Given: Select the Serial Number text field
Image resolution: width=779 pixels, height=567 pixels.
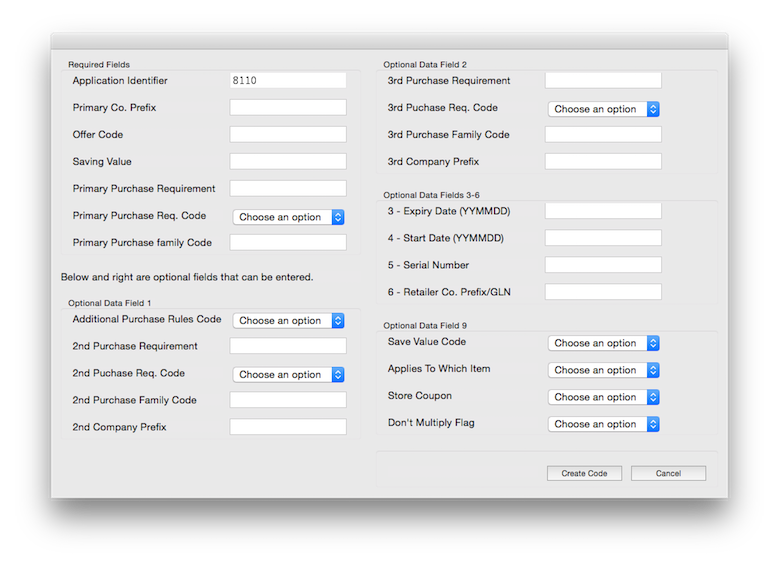Looking at the screenshot, I should [603, 265].
